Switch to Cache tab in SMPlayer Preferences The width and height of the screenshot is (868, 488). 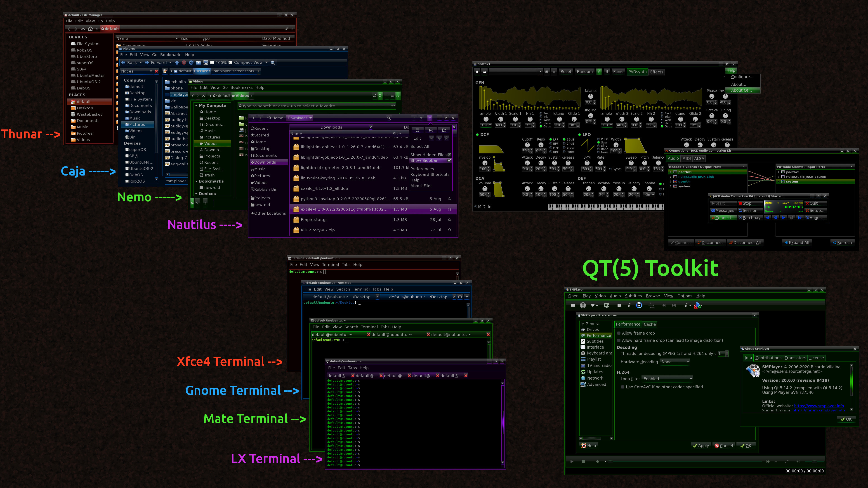point(650,324)
